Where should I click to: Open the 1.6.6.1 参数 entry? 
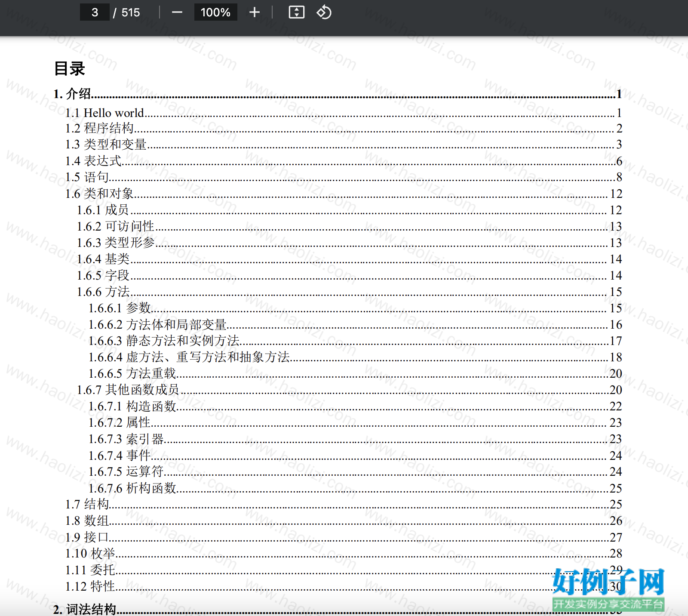(355, 308)
